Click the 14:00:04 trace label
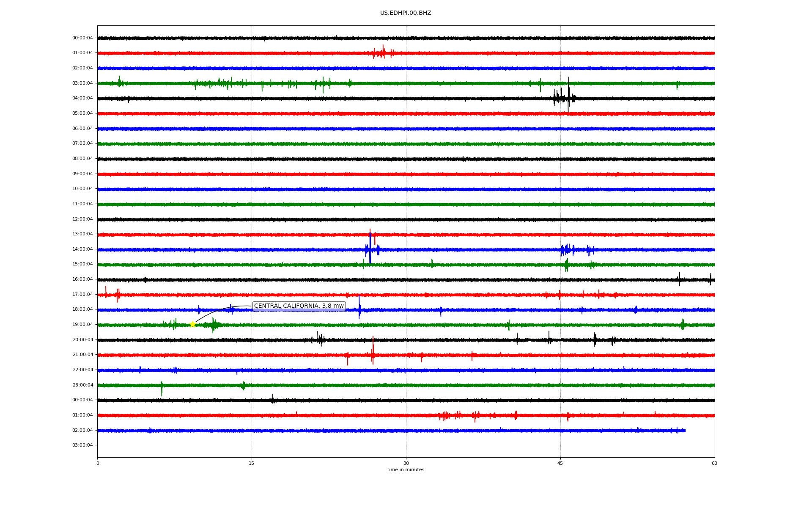812x508 pixels. (x=82, y=249)
